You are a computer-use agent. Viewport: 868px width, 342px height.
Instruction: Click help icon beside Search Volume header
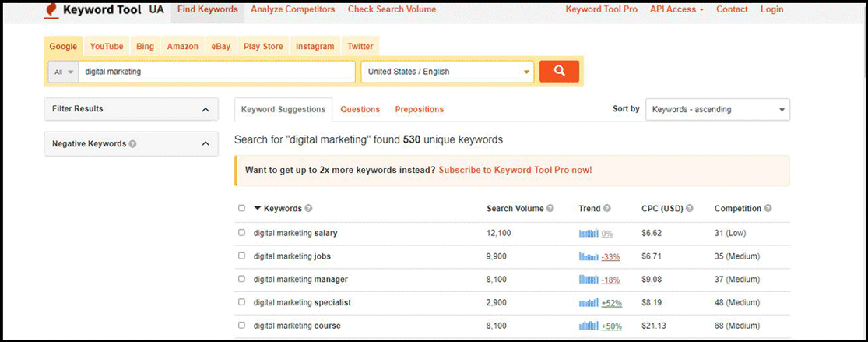point(550,209)
